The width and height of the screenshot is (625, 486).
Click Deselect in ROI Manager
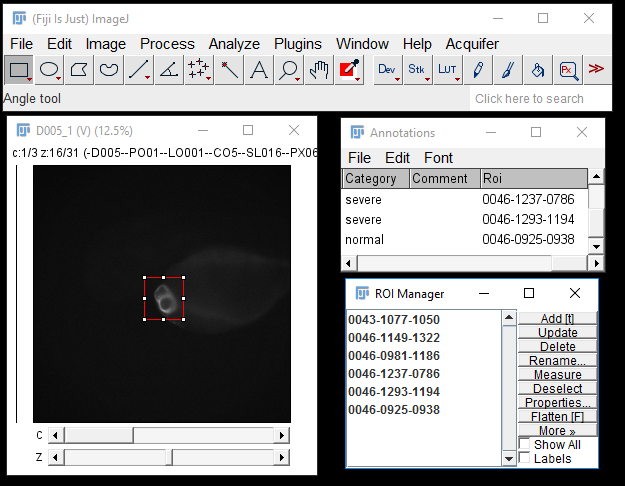[557, 388]
